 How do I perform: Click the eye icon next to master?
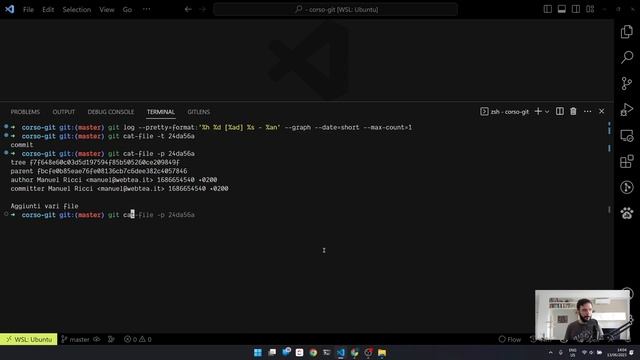point(97,339)
